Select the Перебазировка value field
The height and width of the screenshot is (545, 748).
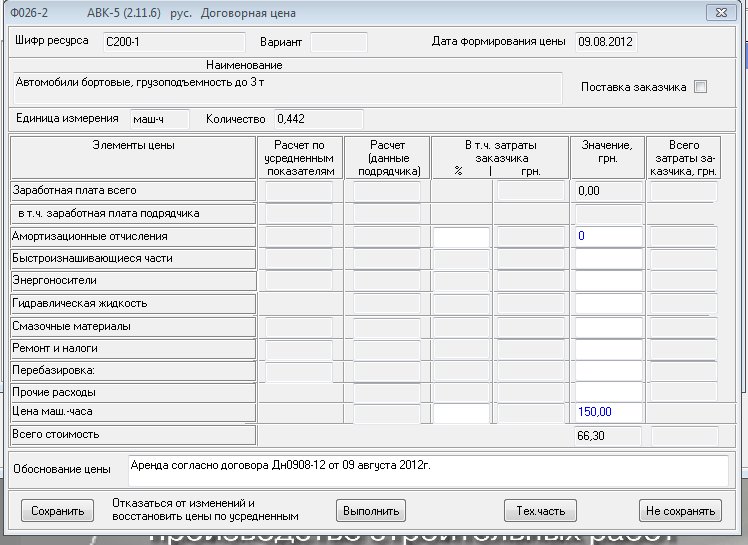608,370
